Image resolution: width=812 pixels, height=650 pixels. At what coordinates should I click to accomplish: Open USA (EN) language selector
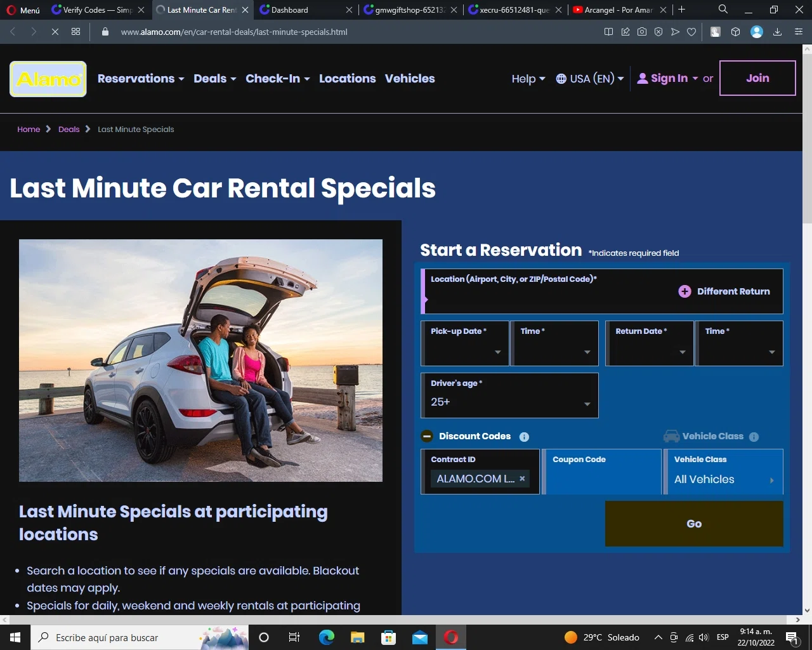coord(590,79)
